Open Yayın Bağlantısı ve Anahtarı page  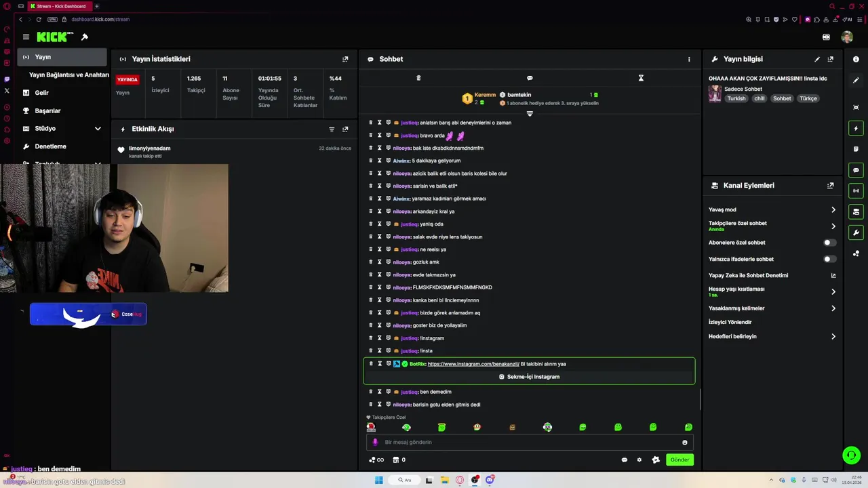coord(68,75)
